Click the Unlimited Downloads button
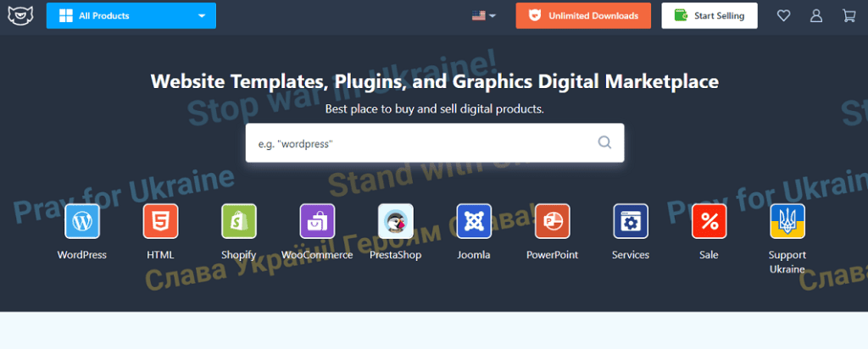 point(583,15)
